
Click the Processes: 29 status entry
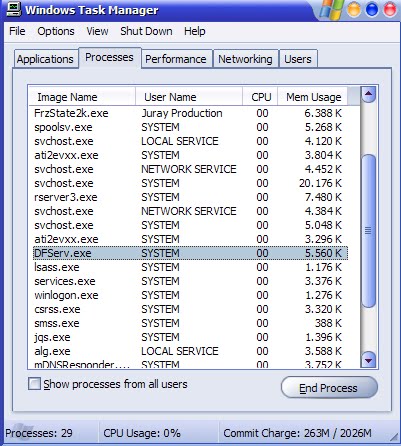[x=39, y=433]
